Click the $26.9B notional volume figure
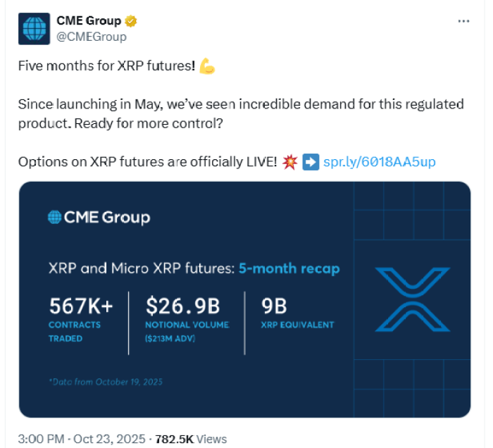This screenshot has height=448, width=493. [x=182, y=306]
